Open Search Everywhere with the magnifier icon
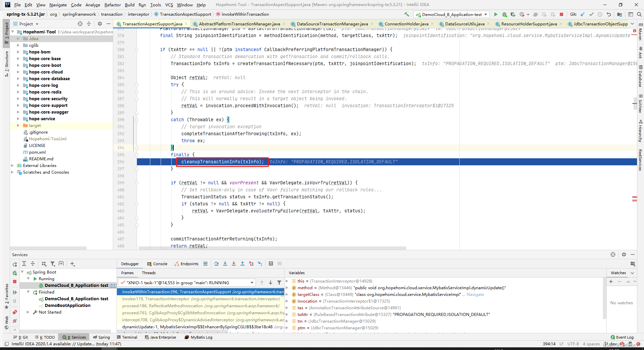 point(639,14)
